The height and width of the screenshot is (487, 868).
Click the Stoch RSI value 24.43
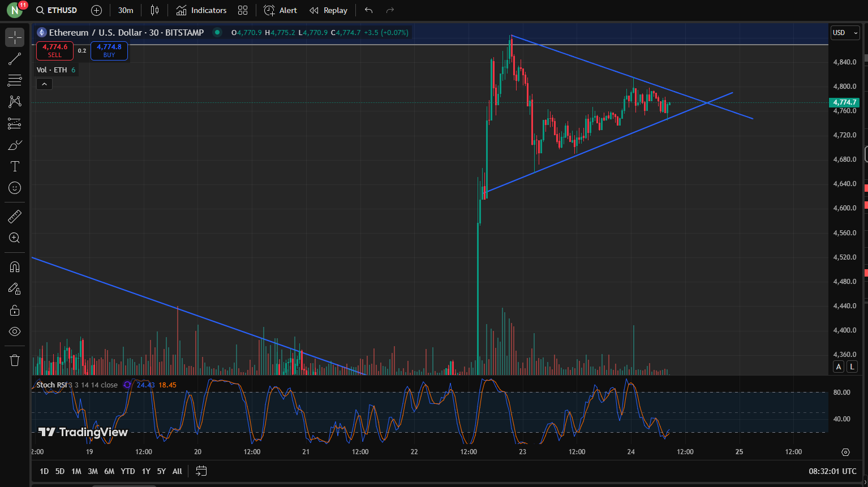145,385
